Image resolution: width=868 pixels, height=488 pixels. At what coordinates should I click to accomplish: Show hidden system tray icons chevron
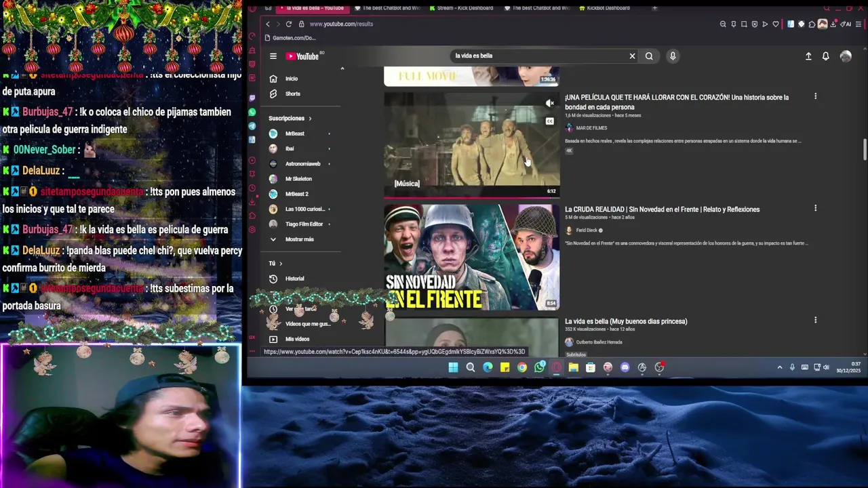coord(780,367)
